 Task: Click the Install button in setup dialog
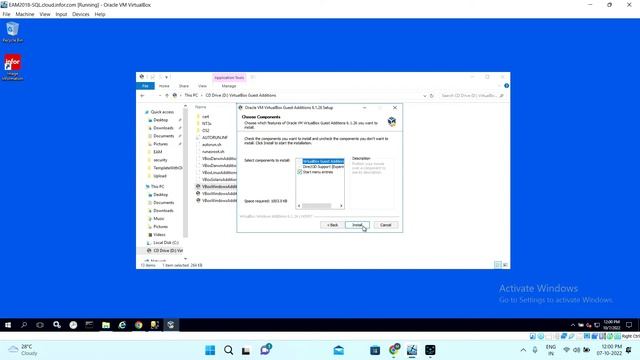point(357,225)
